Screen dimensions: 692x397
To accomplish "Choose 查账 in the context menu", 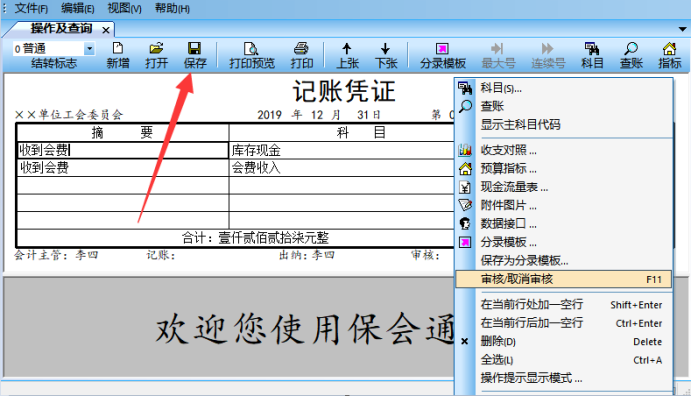I will click(x=564, y=106).
